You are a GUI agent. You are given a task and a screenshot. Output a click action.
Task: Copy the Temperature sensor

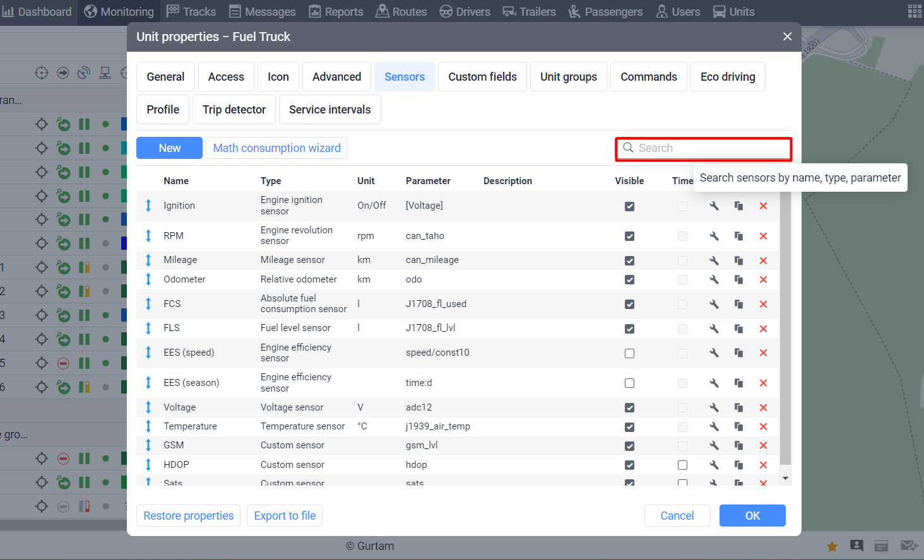pos(738,427)
